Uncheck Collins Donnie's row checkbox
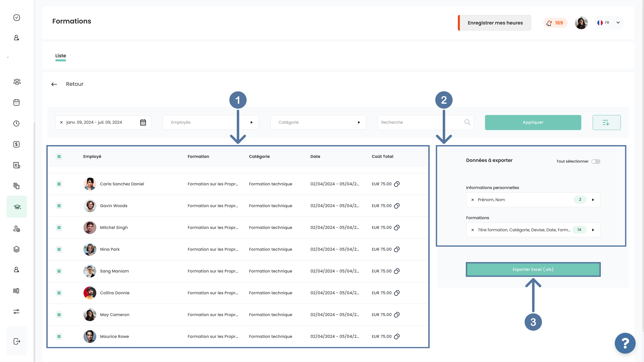This screenshot has width=644, height=362. [59, 293]
